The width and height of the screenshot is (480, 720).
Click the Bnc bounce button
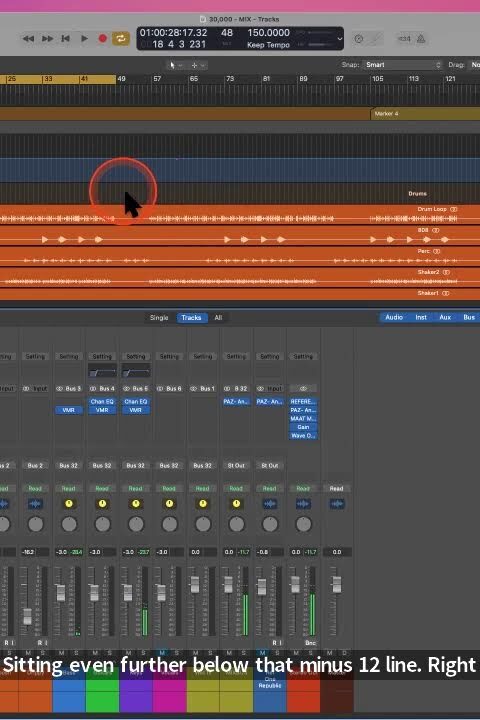point(311,643)
